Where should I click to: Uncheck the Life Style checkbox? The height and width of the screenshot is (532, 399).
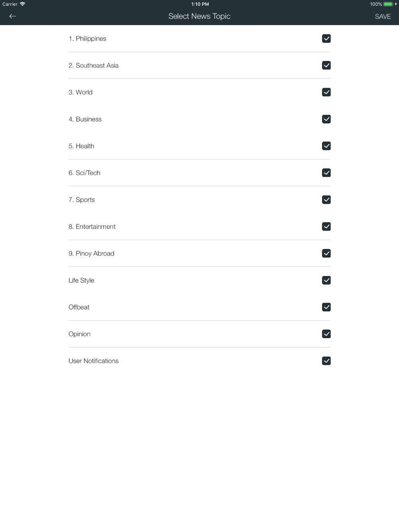(326, 280)
